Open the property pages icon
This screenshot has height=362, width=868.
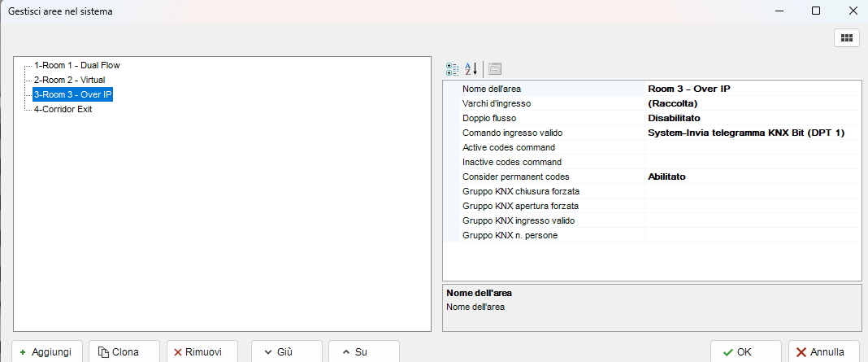[495, 69]
